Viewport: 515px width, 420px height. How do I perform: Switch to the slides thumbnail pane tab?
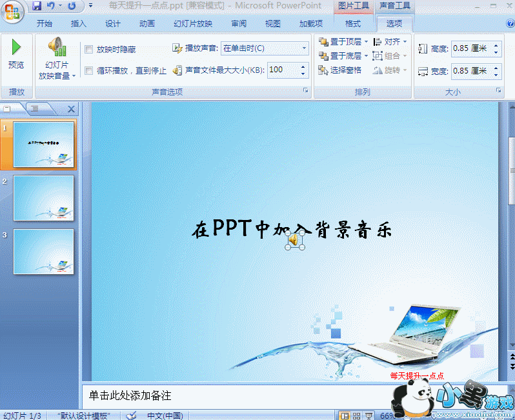(x=7, y=108)
